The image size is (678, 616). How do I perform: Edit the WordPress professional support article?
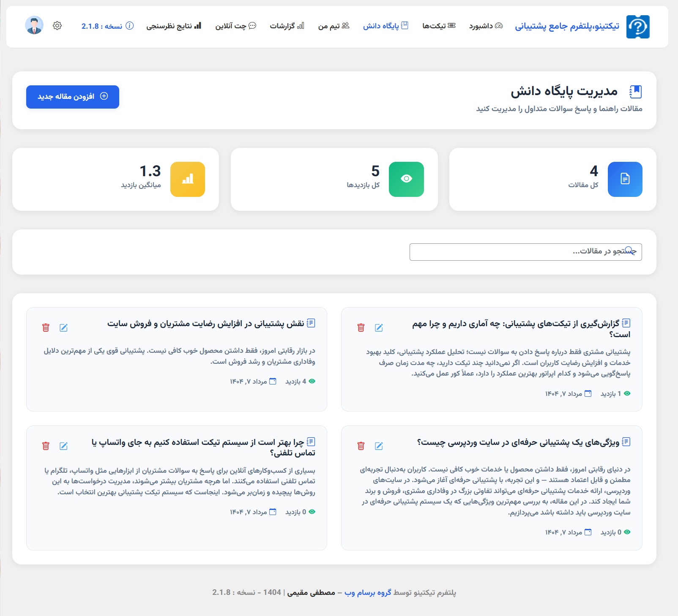(379, 446)
